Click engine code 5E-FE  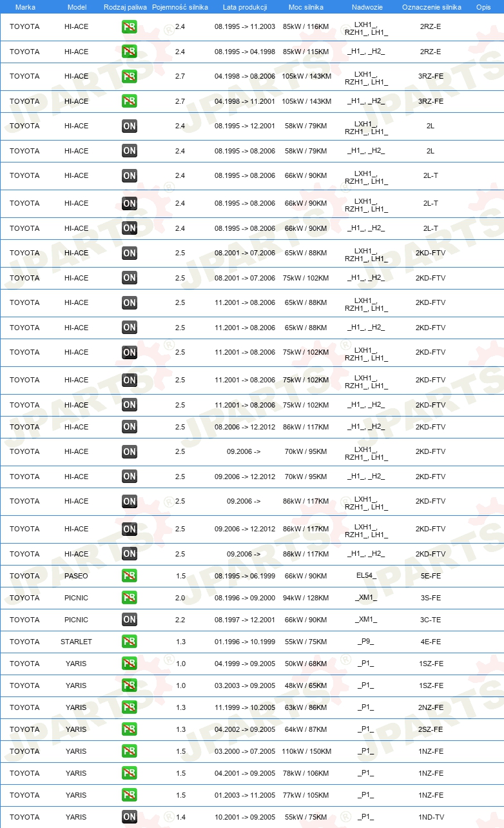tap(431, 576)
